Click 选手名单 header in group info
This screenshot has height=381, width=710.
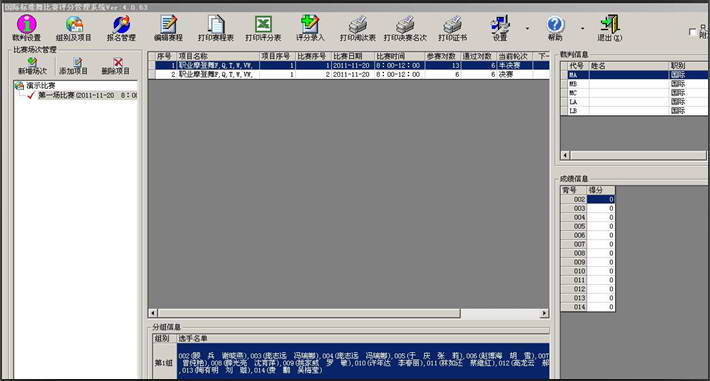pos(362,338)
